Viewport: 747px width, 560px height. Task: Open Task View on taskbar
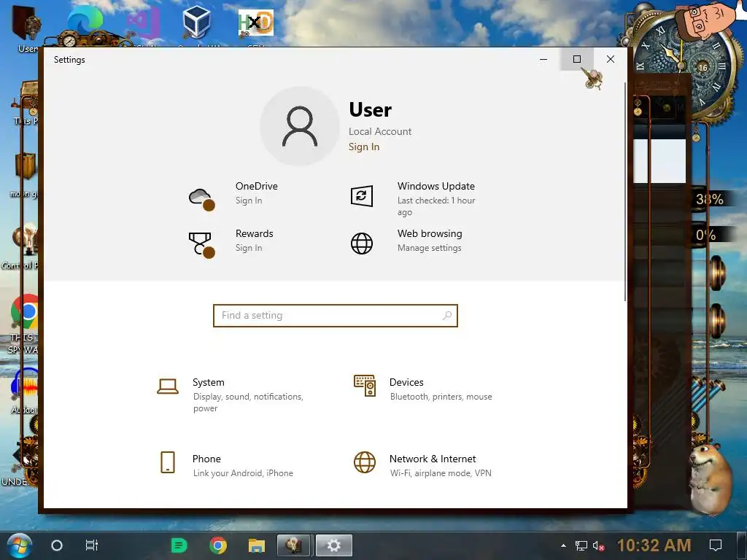(x=91, y=545)
